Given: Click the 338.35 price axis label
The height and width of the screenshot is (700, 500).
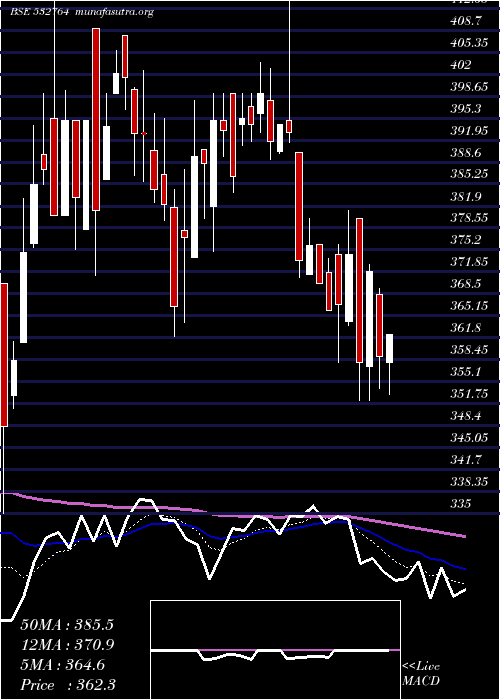Looking at the screenshot, I should click(x=469, y=481).
